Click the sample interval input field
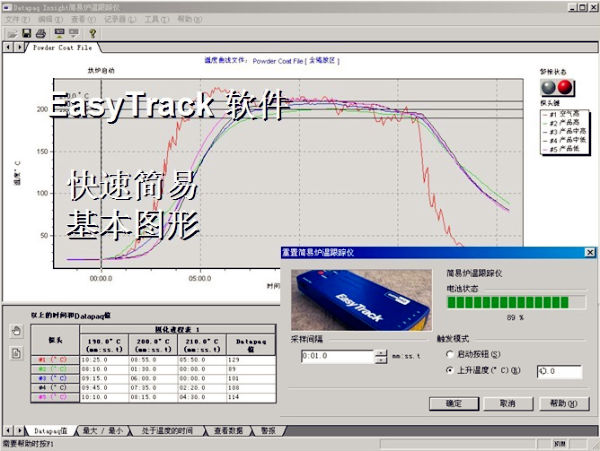 336,355
